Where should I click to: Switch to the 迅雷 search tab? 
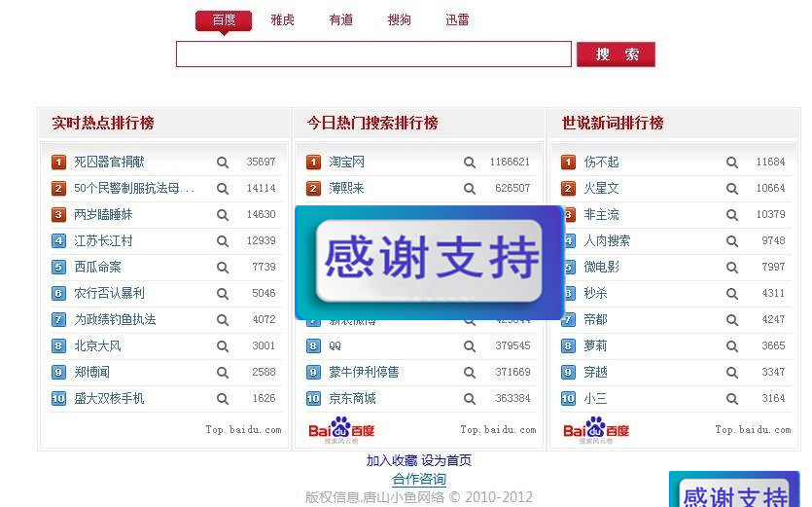457,20
